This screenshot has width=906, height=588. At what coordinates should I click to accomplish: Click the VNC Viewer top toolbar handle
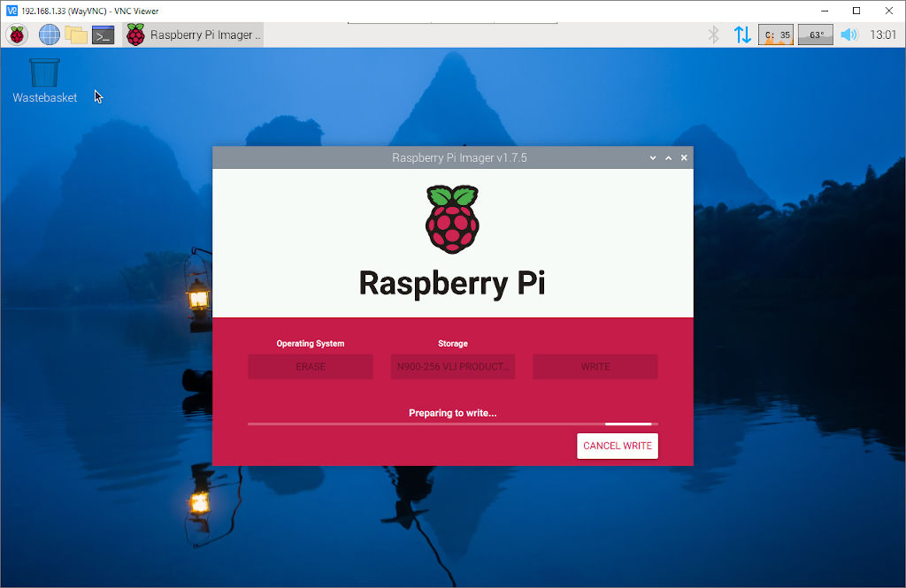tap(452, 23)
